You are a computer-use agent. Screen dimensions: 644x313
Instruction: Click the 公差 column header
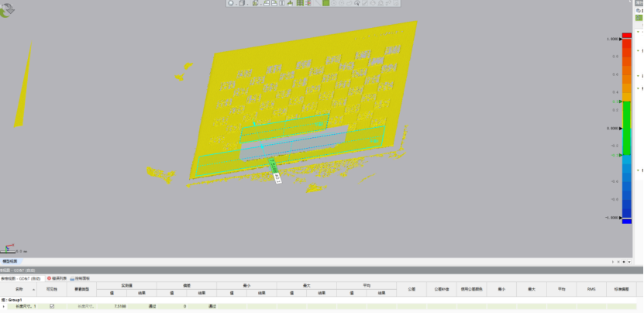click(x=412, y=289)
